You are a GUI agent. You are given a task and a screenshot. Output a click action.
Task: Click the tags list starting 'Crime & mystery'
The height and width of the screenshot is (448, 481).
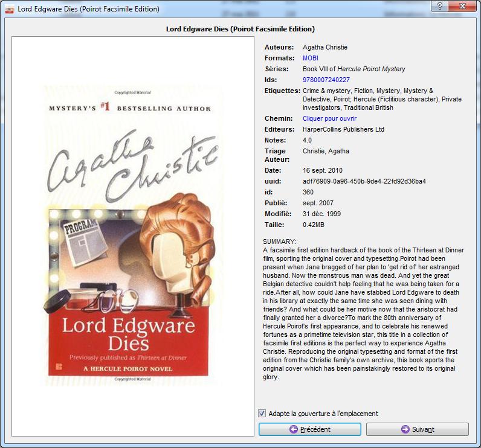pos(382,99)
